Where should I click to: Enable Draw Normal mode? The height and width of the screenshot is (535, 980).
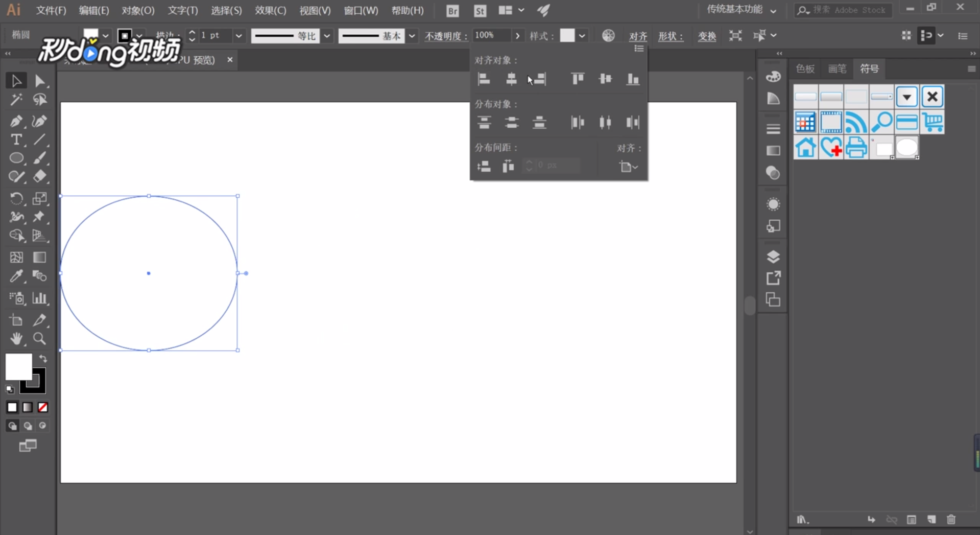tap(13, 426)
